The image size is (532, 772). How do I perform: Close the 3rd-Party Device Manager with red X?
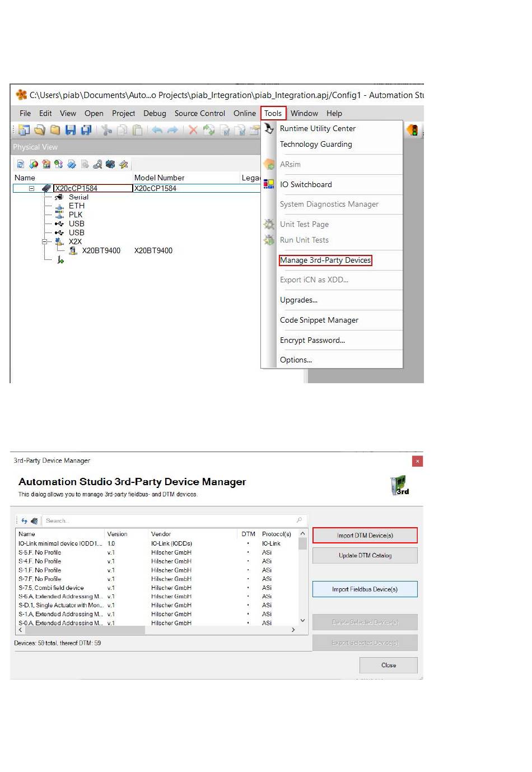(x=417, y=461)
